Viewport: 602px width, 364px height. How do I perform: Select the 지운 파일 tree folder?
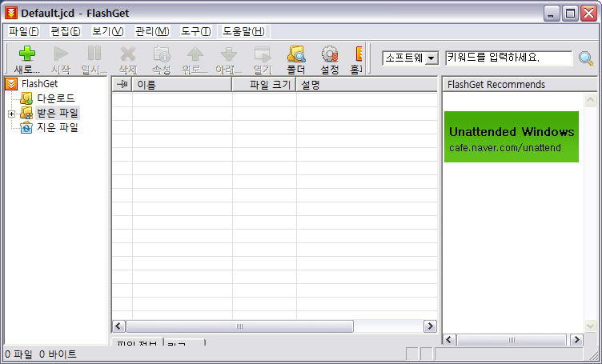(x=58, y=127)
